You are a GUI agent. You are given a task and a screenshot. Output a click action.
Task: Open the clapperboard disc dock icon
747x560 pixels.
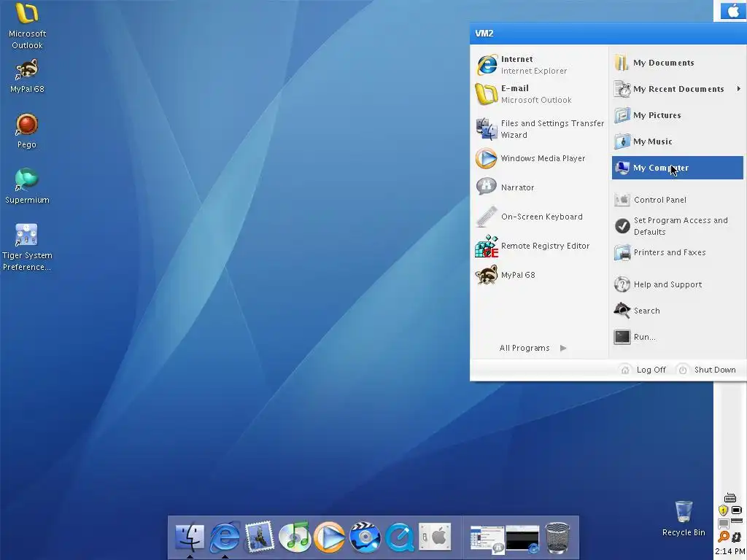[365, 537]
